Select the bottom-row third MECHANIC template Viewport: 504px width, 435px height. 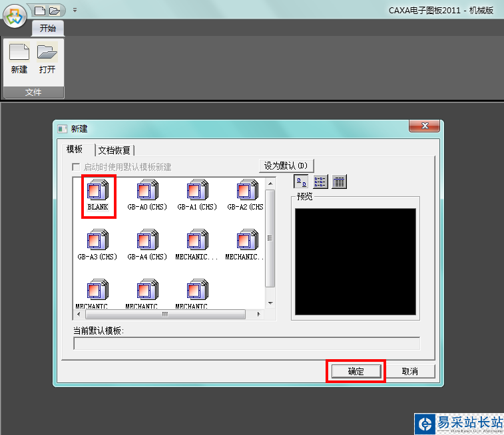tap(197, 294)
